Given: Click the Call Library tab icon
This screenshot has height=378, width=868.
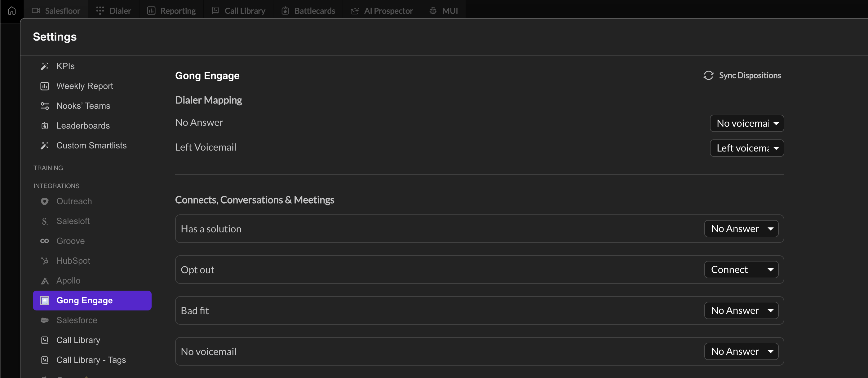Looking at the screenshot, I should pyautogui.click(x=215, y=11).
